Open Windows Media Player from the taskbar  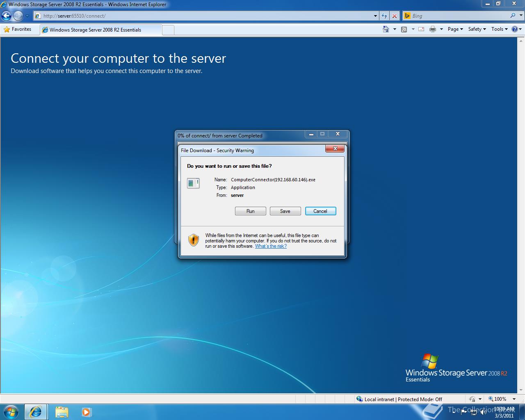(x=86, y=412)
